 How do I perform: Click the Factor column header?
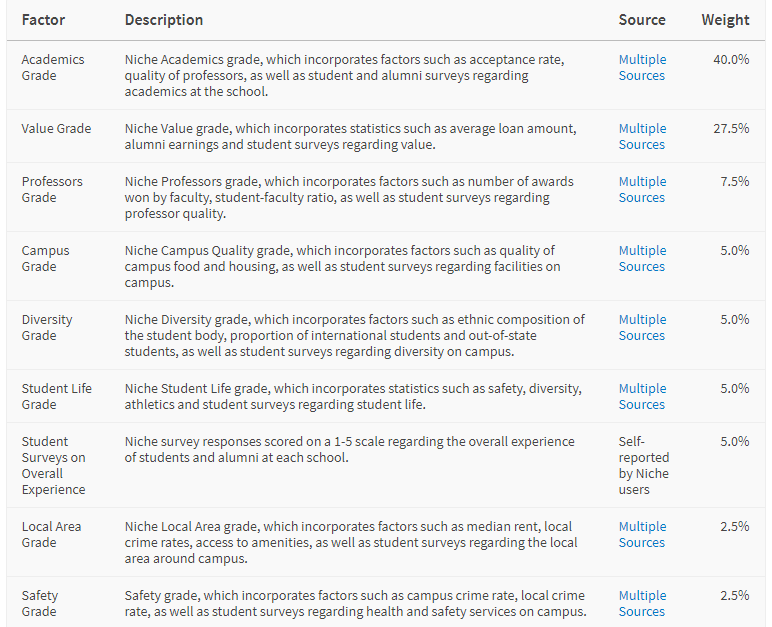pos(43,20)
